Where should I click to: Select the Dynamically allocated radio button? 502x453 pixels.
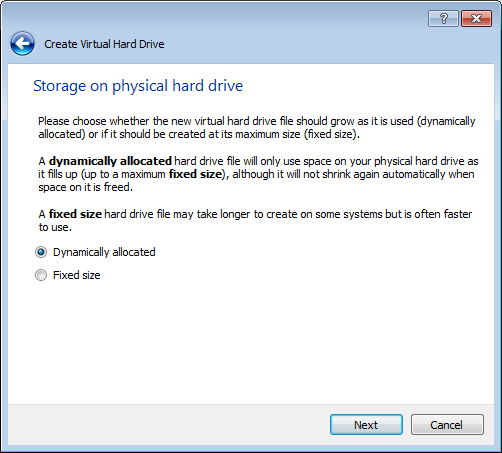click(41, 252)
